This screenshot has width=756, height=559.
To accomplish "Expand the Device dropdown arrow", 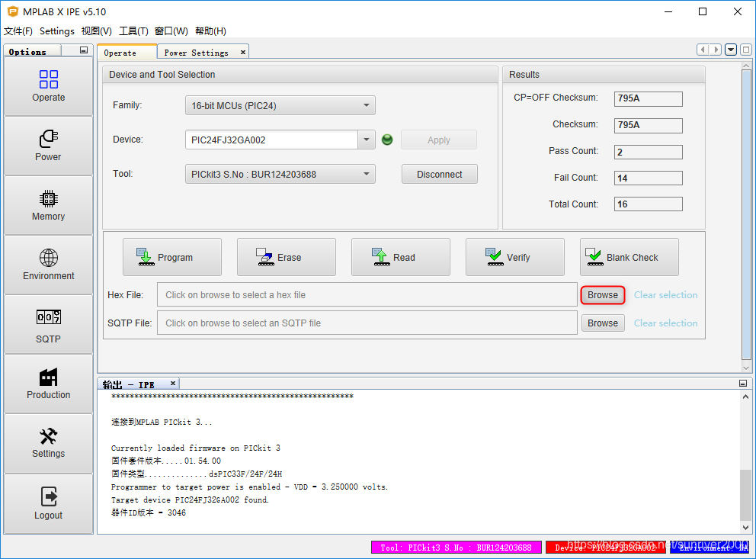I will [x=367, y=140].
